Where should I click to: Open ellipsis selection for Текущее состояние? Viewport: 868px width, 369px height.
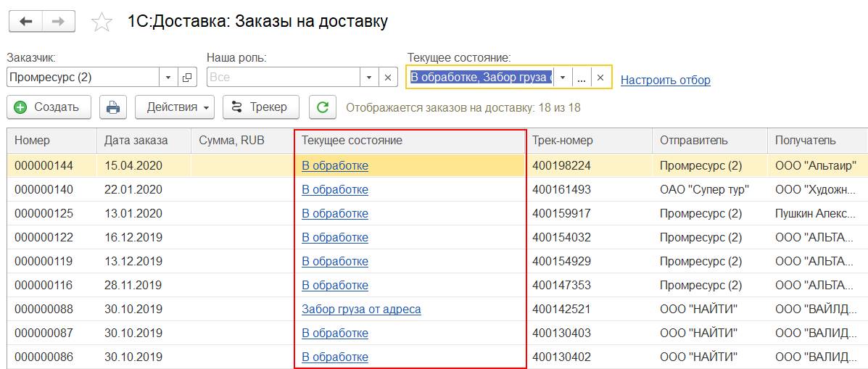(x=582, y=78)
